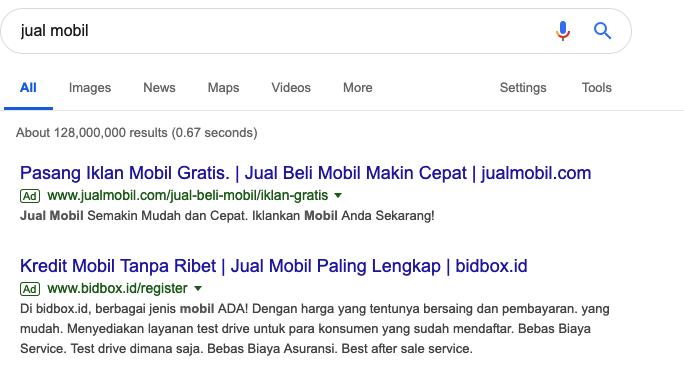Viewport: 684px width, 379px height.
Task: Switch to the Images tab
Action: click(x=90, y=88)
